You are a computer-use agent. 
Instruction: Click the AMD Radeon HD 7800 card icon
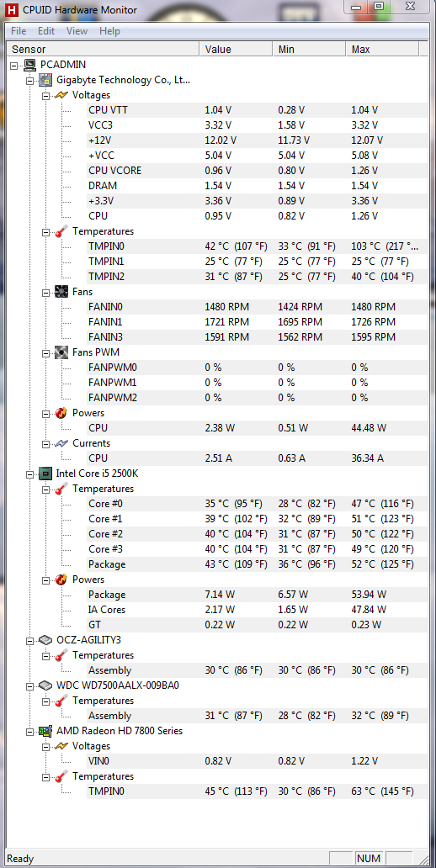[45, 731]
